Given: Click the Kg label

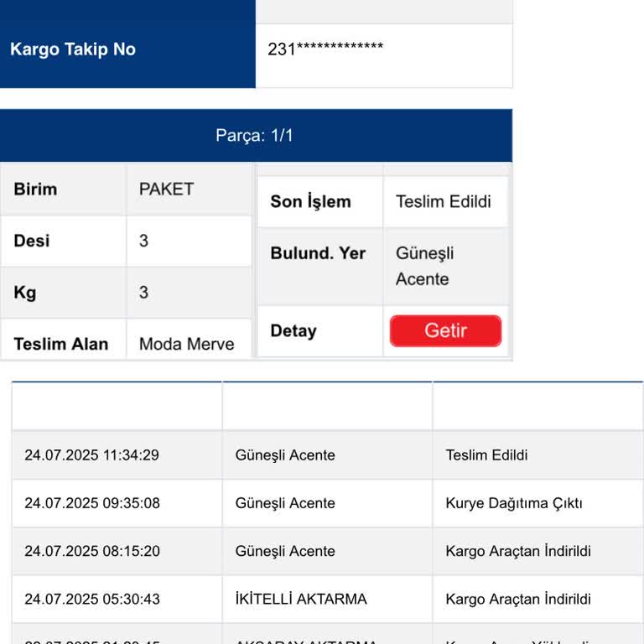Looking at the screenshot, I should tap(25, 293).
